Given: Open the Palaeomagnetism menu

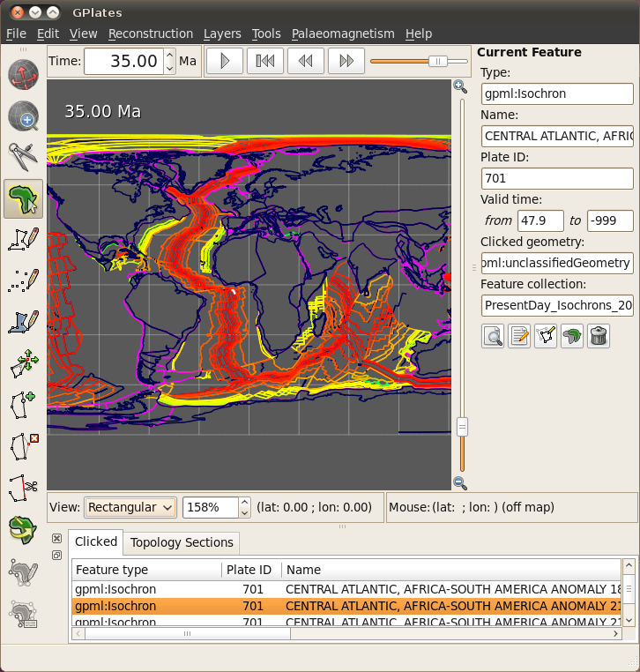Looking at the screenshot, I should 343,34.
